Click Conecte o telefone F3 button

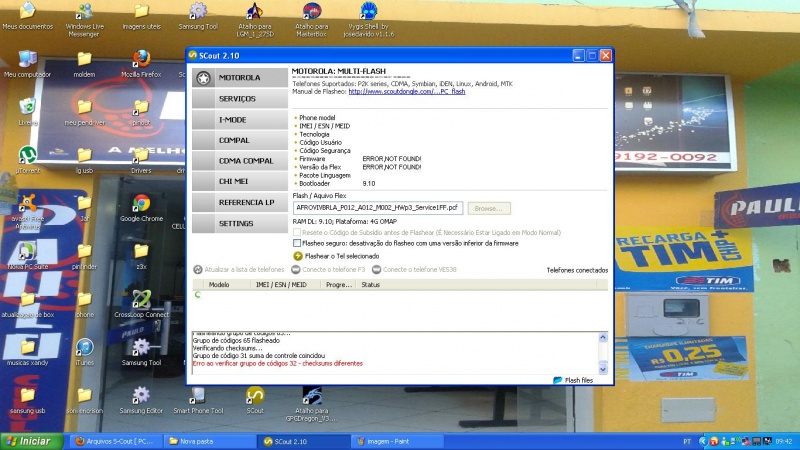[329, 269]
